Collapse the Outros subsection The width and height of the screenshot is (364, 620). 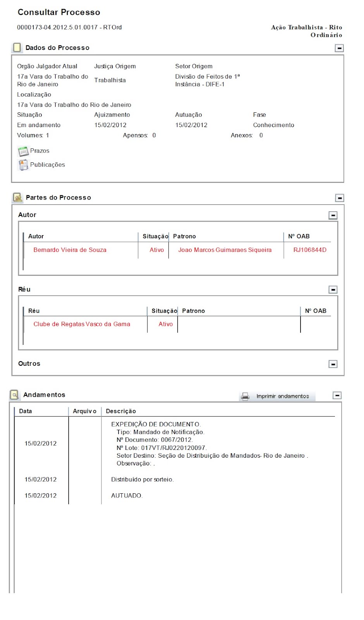[333, 364]
